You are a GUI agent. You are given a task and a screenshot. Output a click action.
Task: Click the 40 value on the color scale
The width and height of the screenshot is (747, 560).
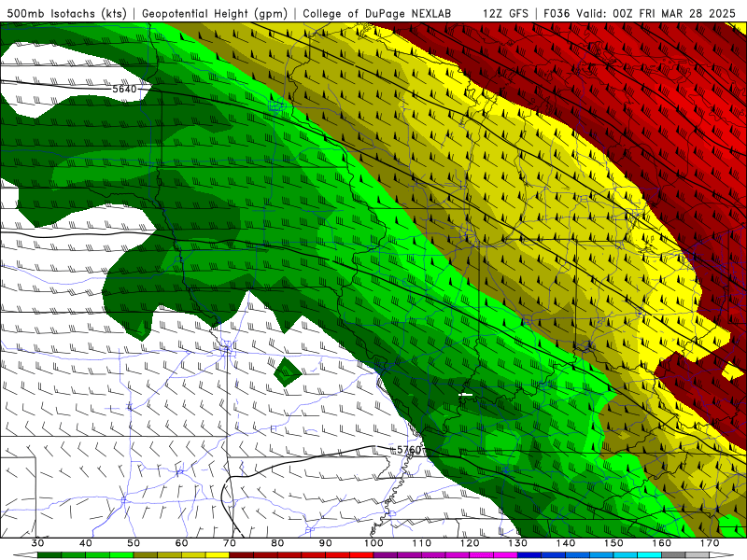(86, 543)
